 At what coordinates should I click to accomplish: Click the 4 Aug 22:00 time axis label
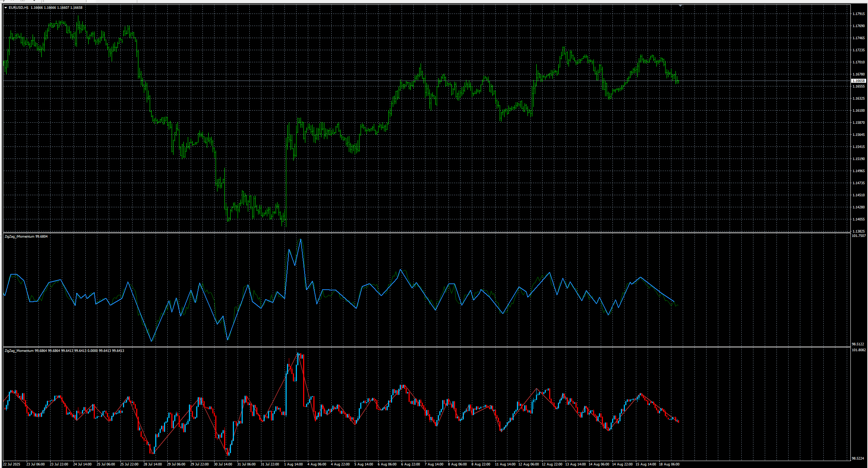[x=340, y=464]
